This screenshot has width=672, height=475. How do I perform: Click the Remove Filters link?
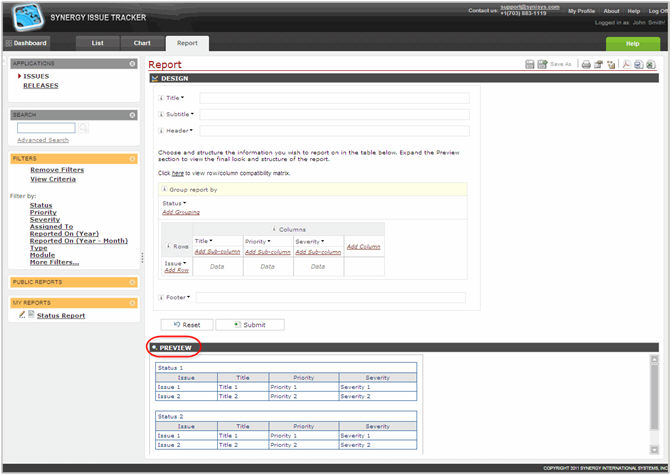click(x=57, y=170)
